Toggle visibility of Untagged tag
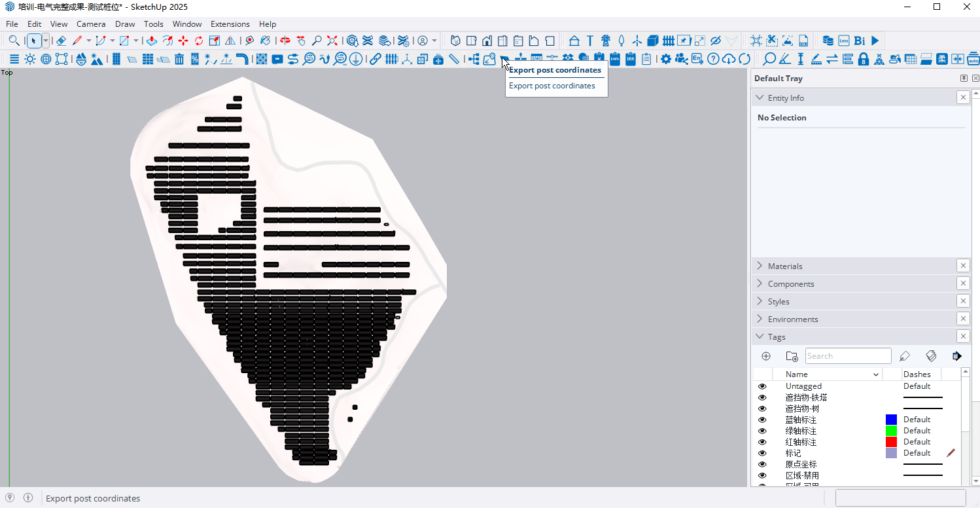Viewport: 980px width, 508px height. (762, 386)
